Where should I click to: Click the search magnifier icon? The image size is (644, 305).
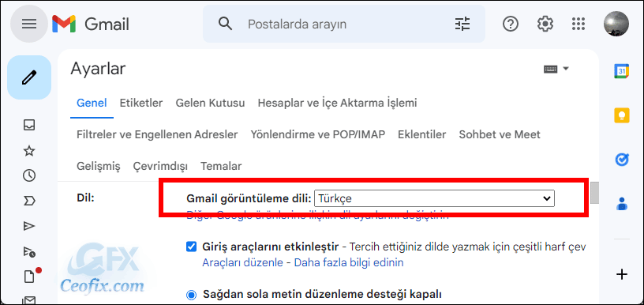point(225,24)
